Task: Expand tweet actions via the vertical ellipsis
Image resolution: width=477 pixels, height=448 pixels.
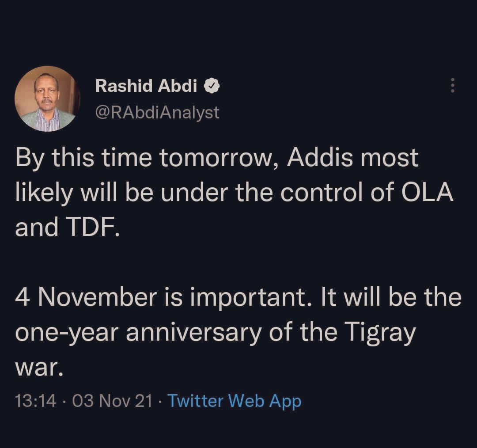Action: pyautogui.click(x=452, y=85)
